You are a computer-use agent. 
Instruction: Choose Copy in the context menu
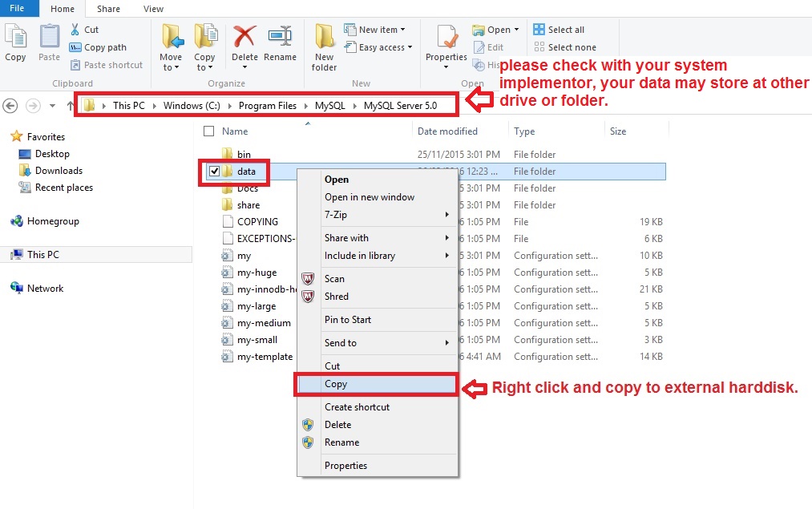(336, 384)
